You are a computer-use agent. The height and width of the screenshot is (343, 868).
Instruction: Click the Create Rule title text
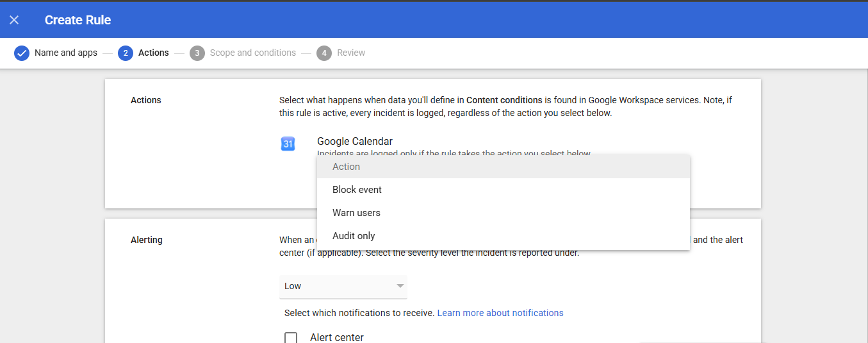tap(78, 20)
